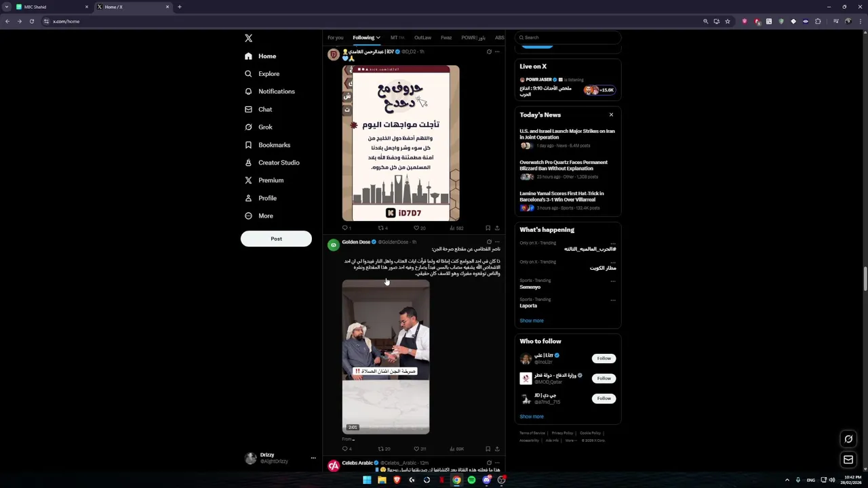Open the iD7 post image
868x488 pixels.
(401, 143)
